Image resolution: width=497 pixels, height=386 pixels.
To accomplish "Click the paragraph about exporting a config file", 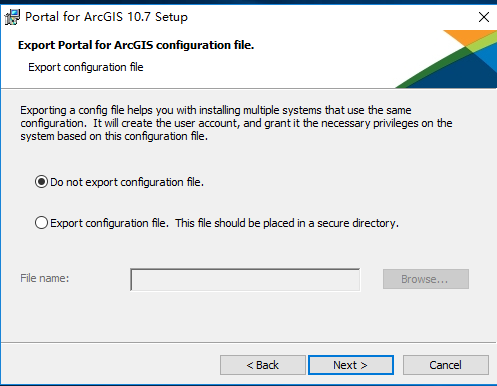I will point(236,123).
